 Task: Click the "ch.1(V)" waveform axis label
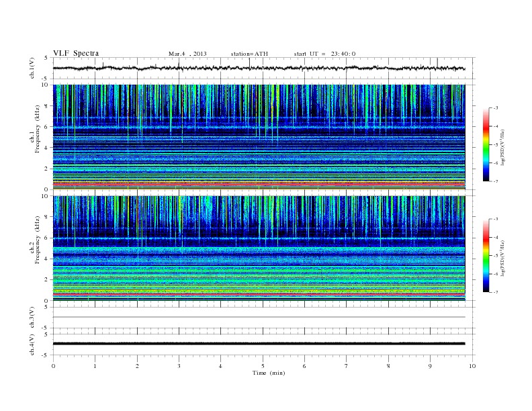[32, 68]
